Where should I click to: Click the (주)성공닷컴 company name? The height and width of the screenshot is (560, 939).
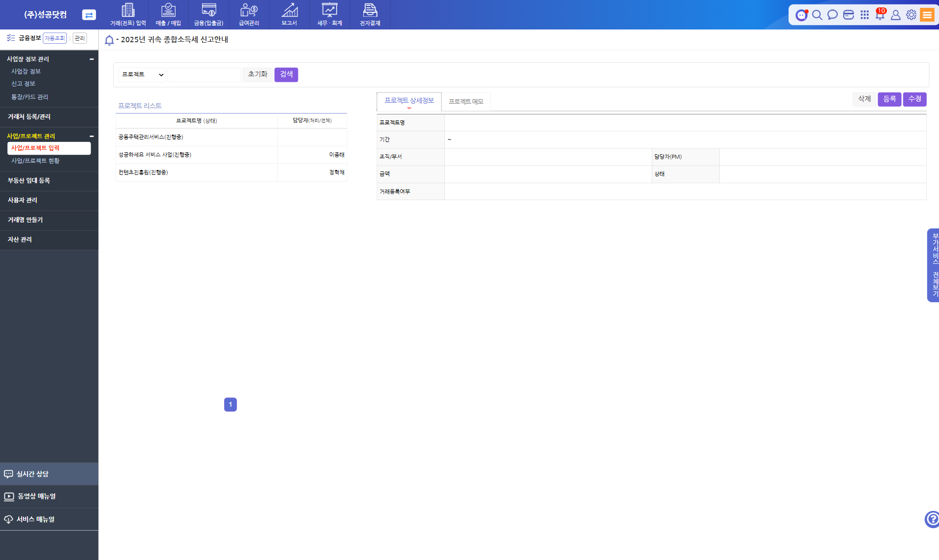click(45, 15)
